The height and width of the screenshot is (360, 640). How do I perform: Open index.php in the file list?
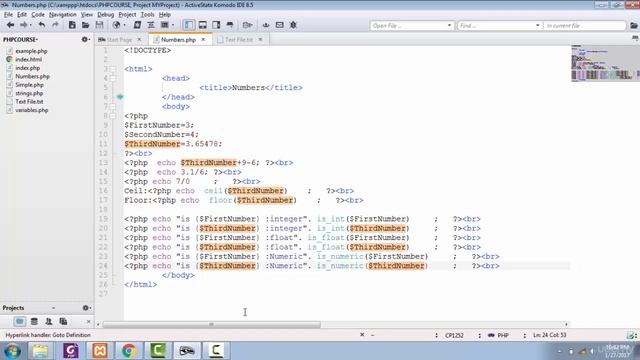(27, 68)
